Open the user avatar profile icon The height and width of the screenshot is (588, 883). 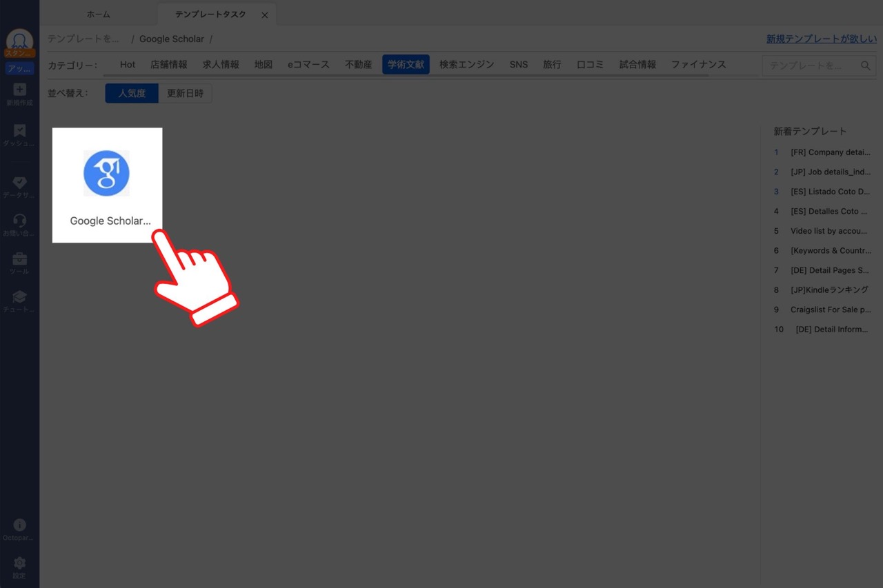[19, 40]
